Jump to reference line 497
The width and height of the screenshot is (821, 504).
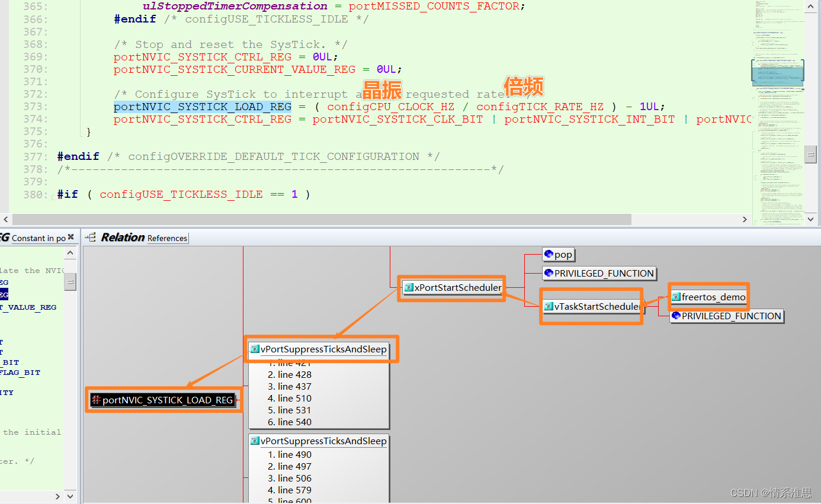pyautogui.click(x=289, y=467)
